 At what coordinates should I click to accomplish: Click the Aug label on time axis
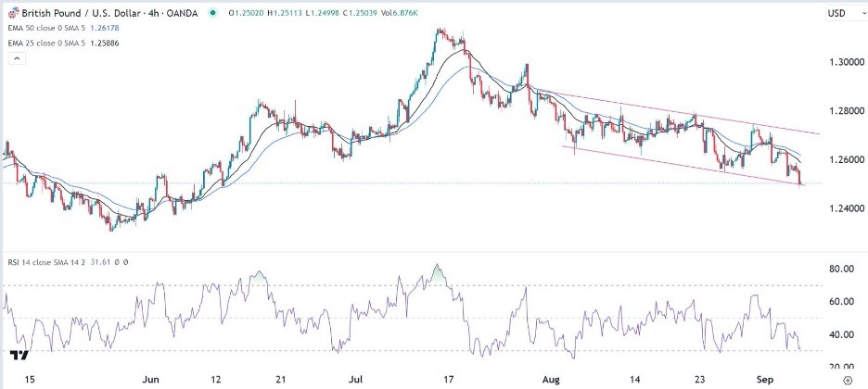(x=552, y=380)
